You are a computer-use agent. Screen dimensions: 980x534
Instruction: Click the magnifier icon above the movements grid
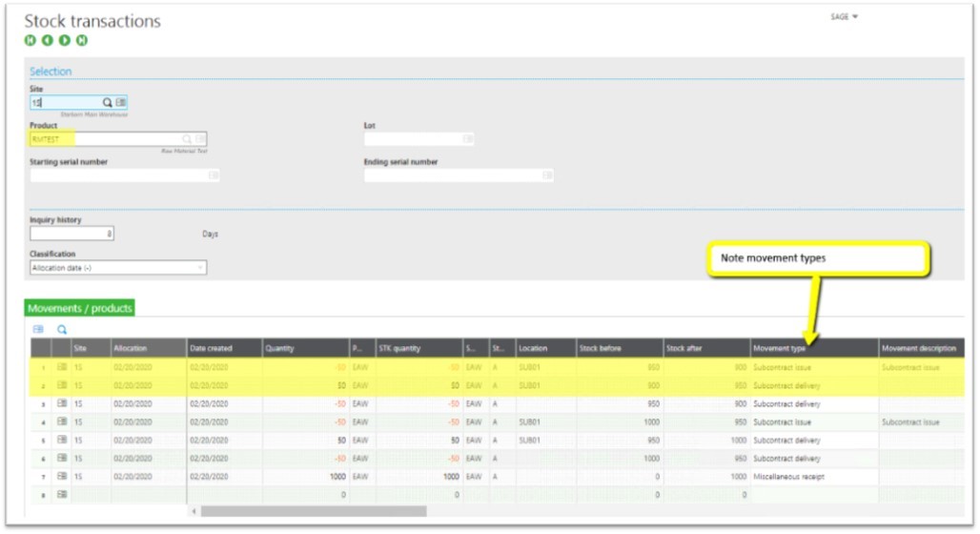(62, 329)
